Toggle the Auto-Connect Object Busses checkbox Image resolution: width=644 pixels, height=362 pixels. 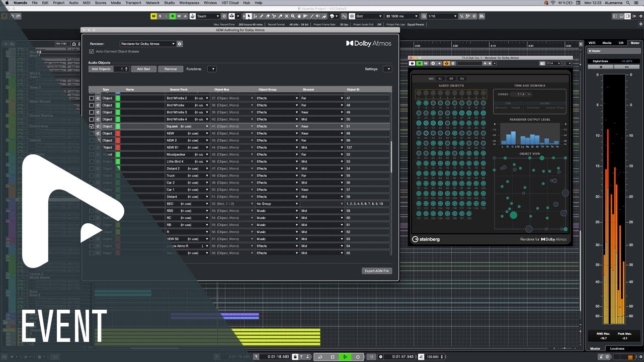point(92,51)
